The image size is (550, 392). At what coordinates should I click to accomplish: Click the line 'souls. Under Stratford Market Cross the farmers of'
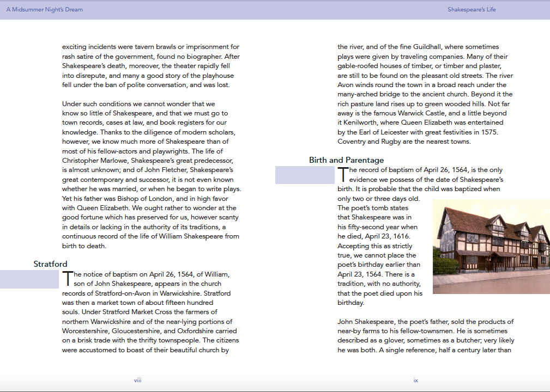coord(140,312)
